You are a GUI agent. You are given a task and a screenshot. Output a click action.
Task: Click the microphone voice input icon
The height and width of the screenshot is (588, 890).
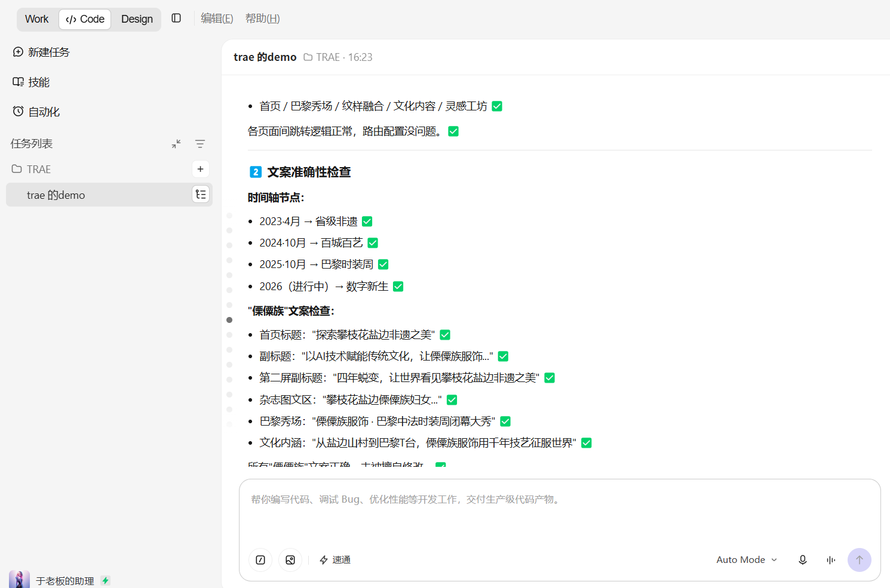803,560
